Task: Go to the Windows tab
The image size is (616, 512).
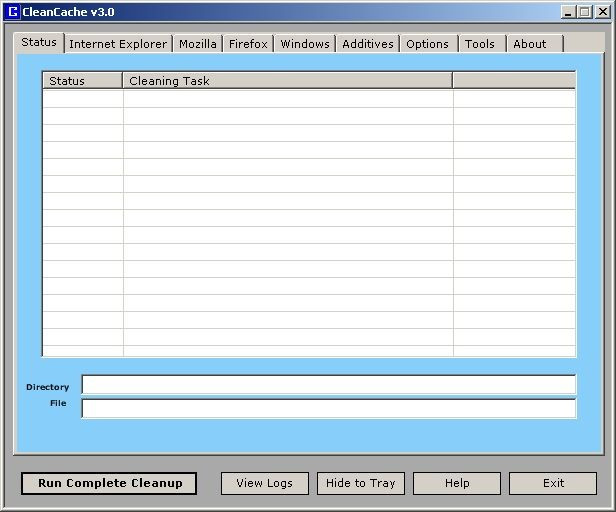Action: (305, 44)
